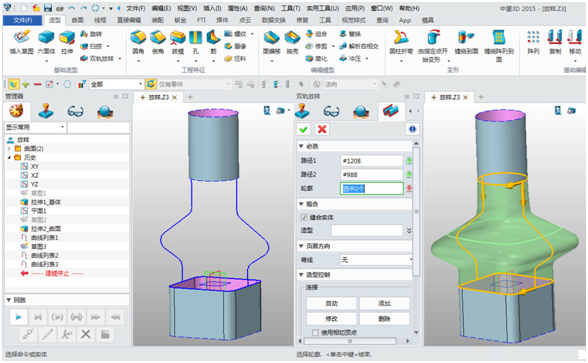Screen dimensions: 588x363
Task: Click the 路径1 input field with #1208
Action: tap(371, 161)
